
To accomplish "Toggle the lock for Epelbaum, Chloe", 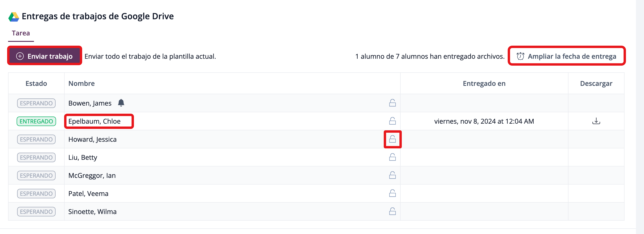I will click(x=392, y=121).
